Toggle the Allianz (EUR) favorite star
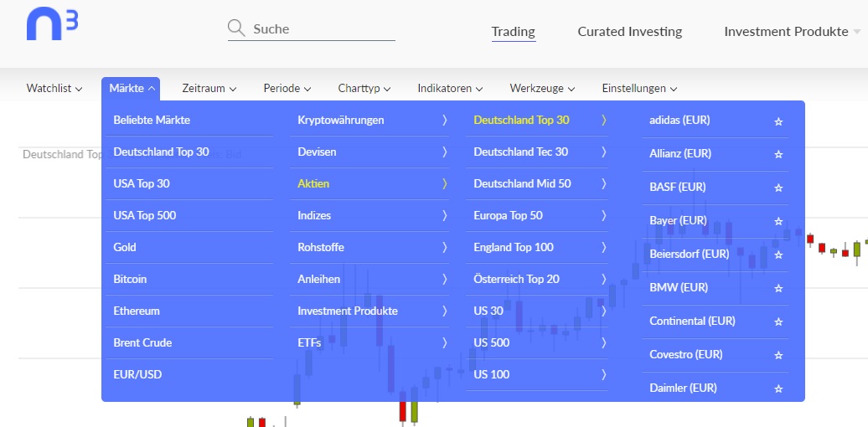 coord(778,155)
